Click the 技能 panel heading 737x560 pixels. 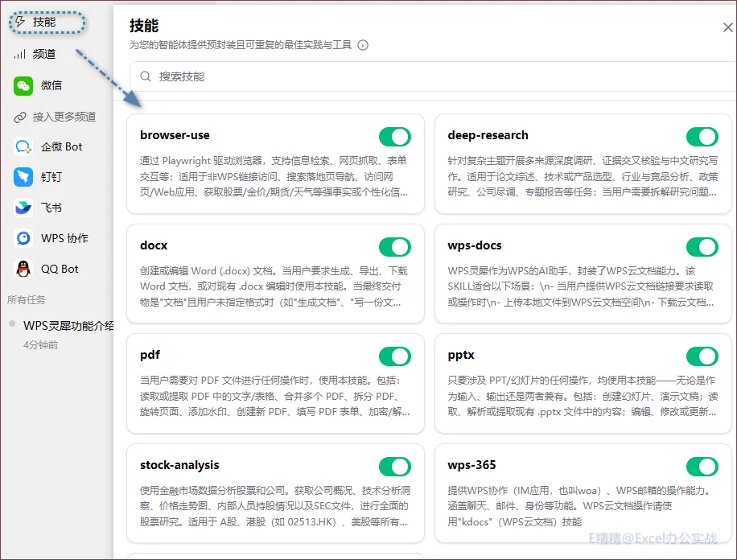coord(144,26)
